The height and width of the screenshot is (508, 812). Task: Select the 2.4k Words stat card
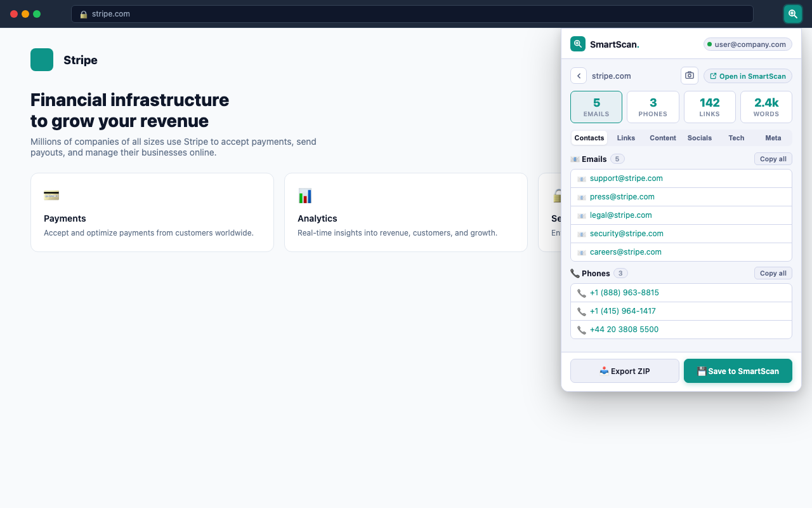[x=766, y=107]
